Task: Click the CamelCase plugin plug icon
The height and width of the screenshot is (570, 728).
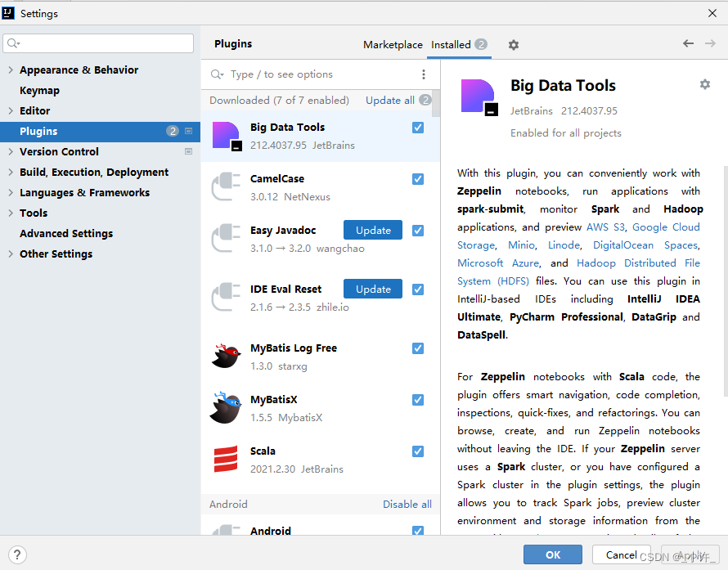Action: [226, 187]
